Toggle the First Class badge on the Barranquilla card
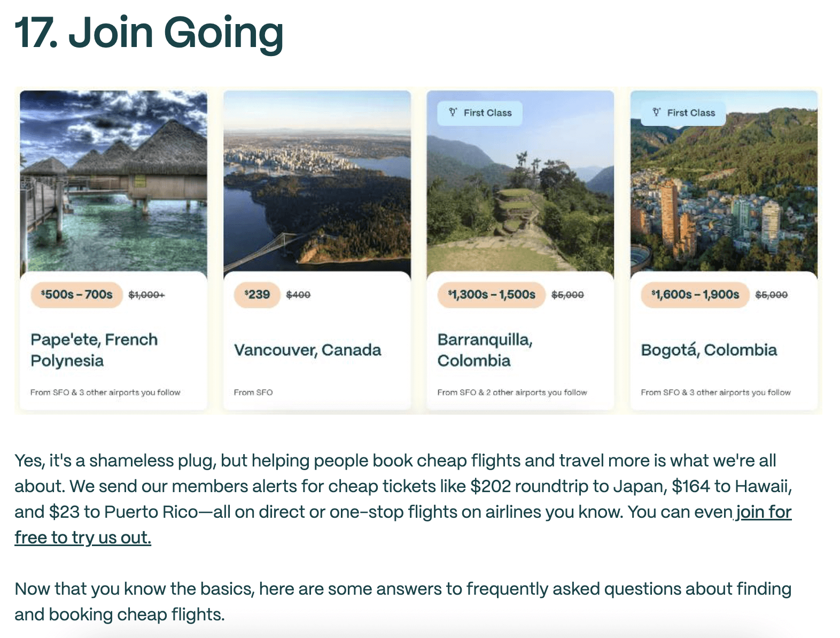Screen dimensions: 840x638 pyautogui.click(x=479, y=113)
